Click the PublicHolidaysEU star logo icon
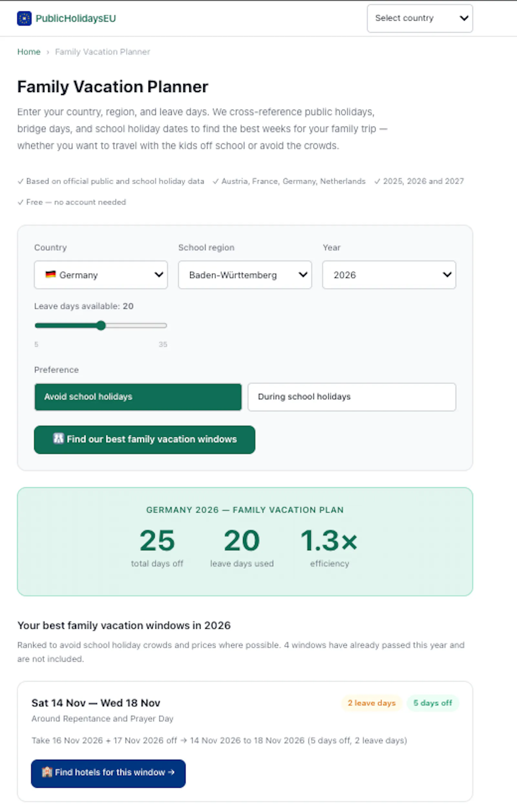 pos(24,18)
